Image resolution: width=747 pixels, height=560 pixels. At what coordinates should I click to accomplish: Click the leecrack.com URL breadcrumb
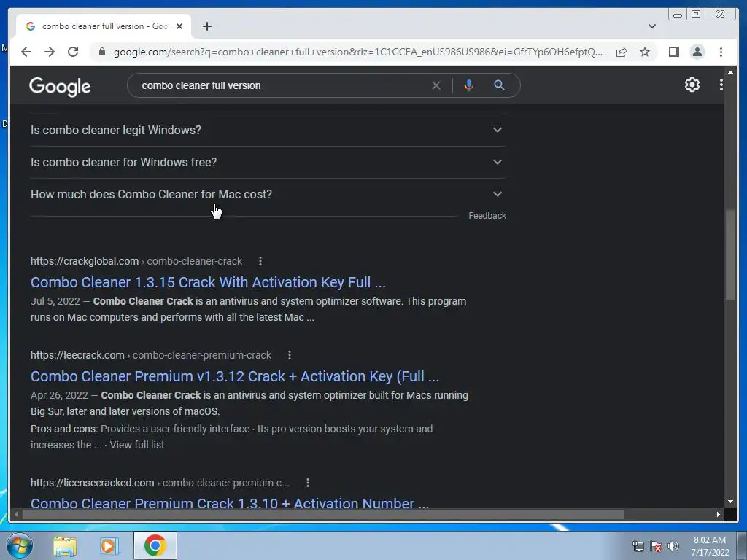(150, 355)
